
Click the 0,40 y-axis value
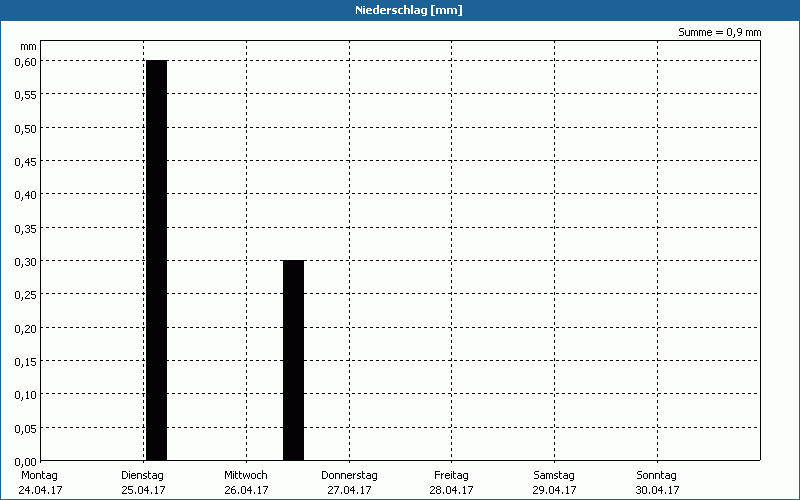(x=26, y=195)
